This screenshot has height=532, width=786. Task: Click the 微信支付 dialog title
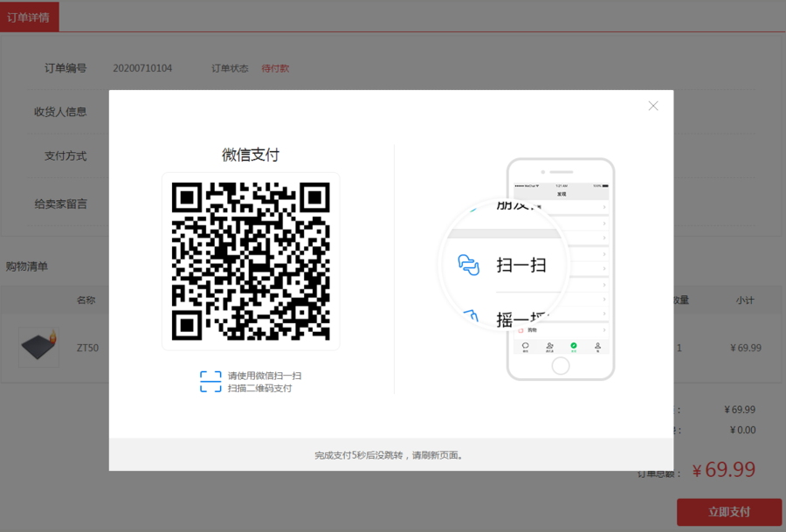[x=251, y=155]
